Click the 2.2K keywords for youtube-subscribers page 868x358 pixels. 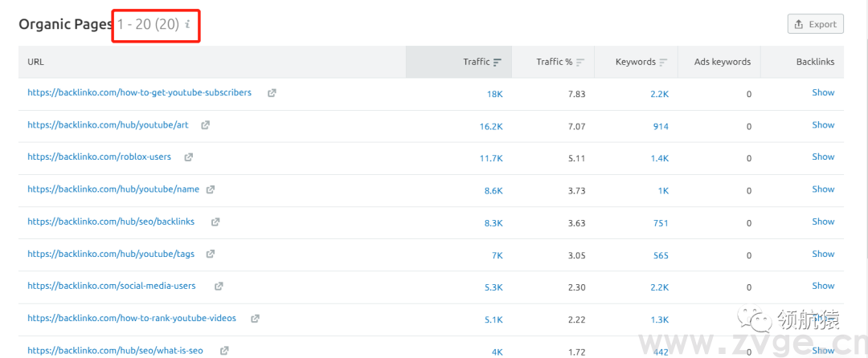659,94
